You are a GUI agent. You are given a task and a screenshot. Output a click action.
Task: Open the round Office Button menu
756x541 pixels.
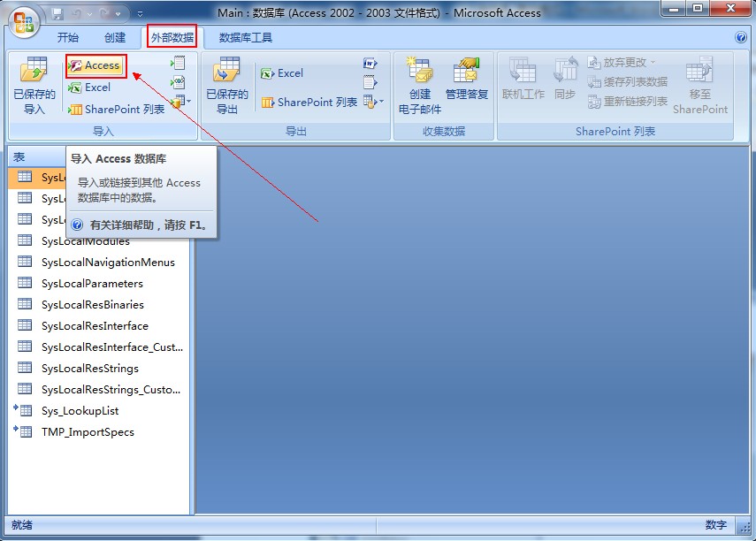[24, 22]
